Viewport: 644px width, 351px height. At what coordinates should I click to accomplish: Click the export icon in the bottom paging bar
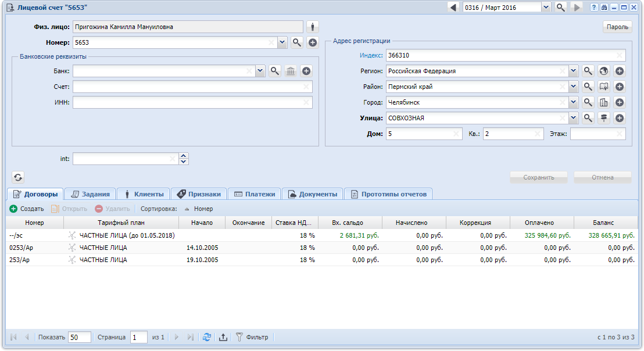click(223, 337)
